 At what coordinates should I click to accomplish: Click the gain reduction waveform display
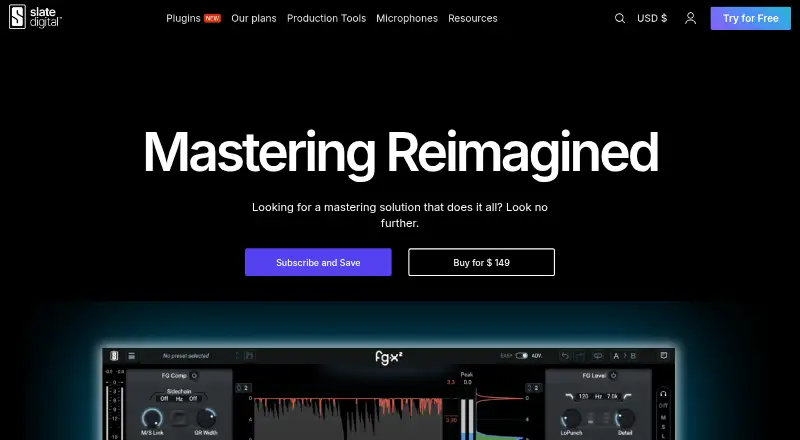[x=348, y=419]
